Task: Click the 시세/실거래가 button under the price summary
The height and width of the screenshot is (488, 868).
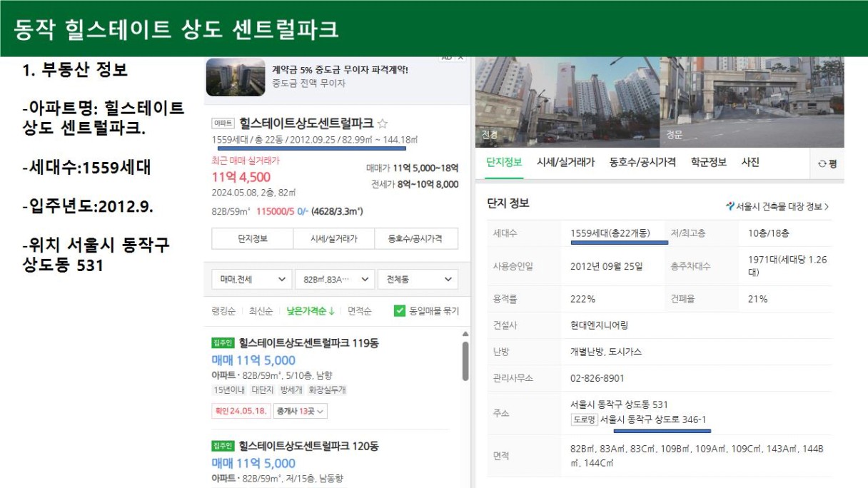Action: [334, 239]
